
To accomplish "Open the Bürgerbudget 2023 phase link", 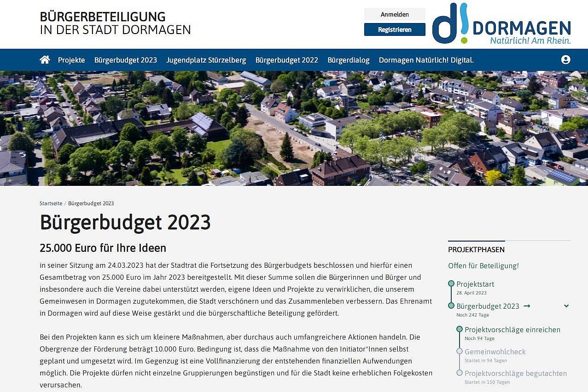I will tap(488, 306).
